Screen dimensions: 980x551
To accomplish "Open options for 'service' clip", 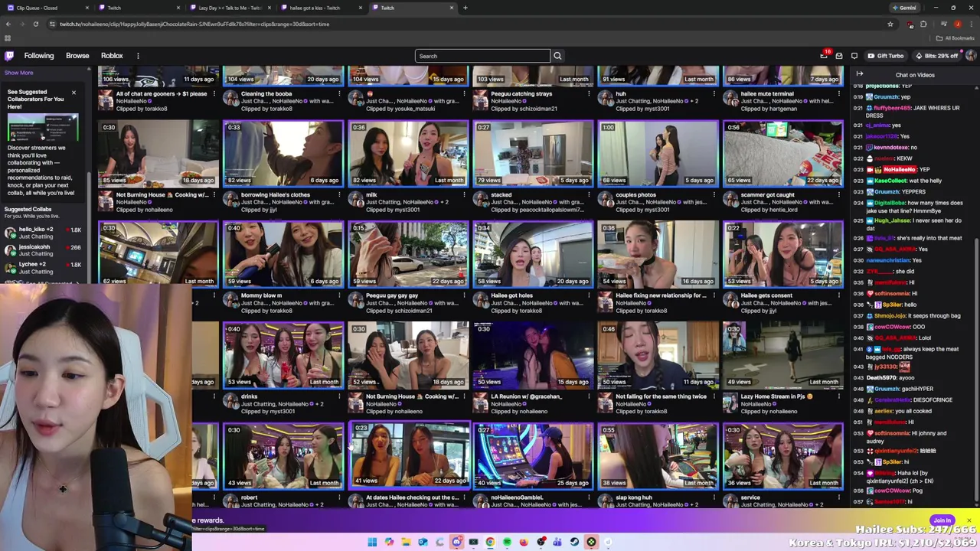I will (839, 497).
